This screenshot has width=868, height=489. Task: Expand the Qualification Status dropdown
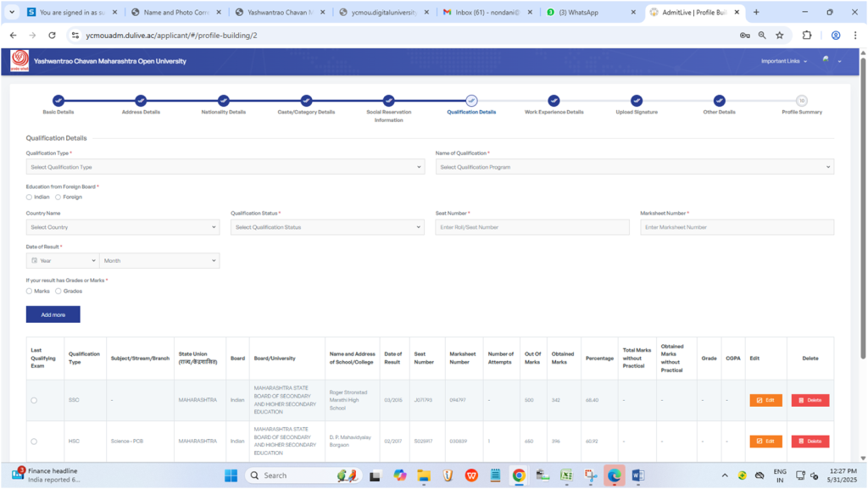click(x=327, y=227)
